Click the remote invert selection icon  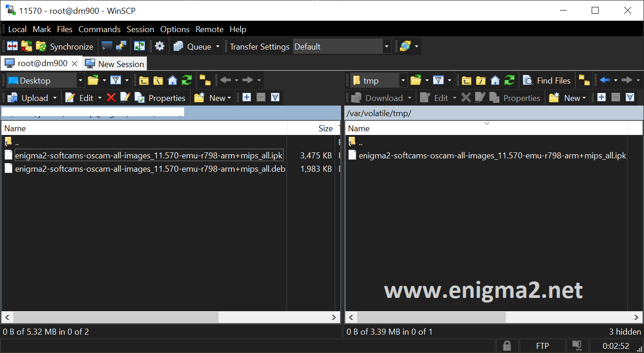630,97
